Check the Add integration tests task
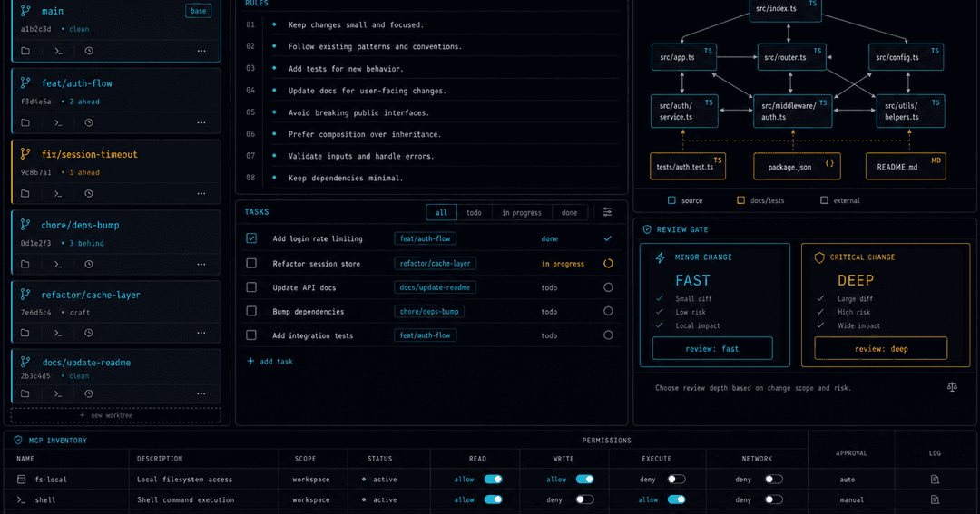This screenshot has height=514, width=980. (x=251, y=335)
